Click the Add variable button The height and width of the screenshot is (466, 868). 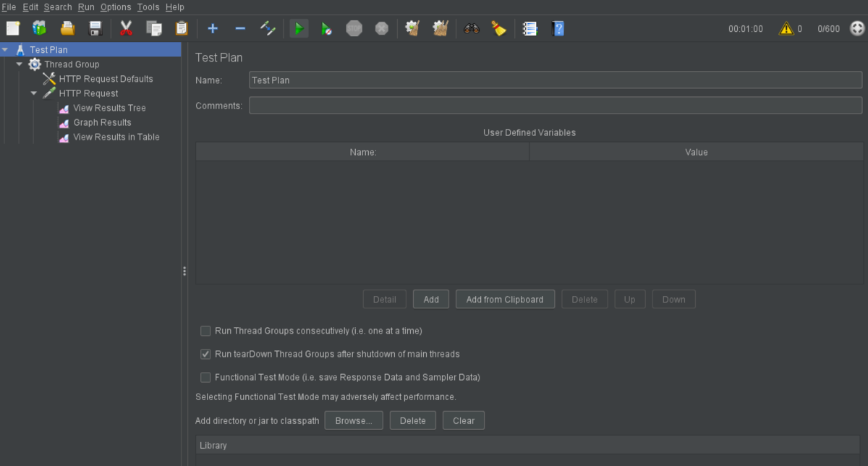click(431, 300)
